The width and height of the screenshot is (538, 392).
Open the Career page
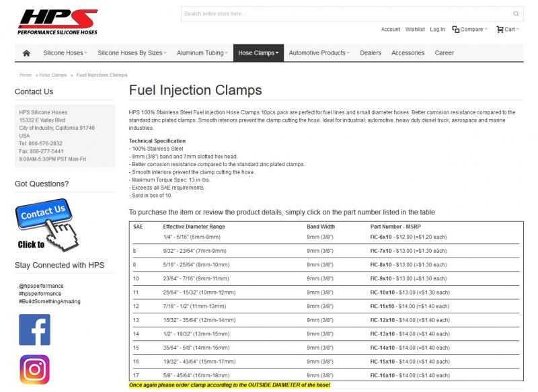445,53
